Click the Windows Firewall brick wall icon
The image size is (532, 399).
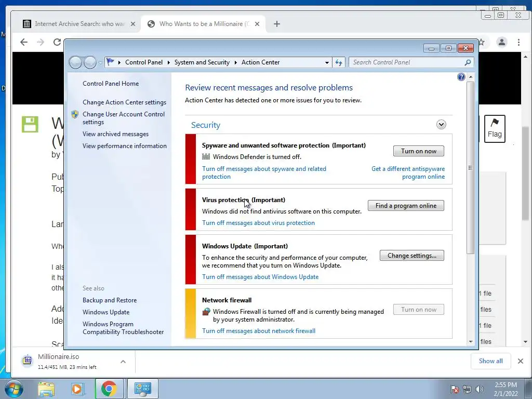(x=206, y=312)
